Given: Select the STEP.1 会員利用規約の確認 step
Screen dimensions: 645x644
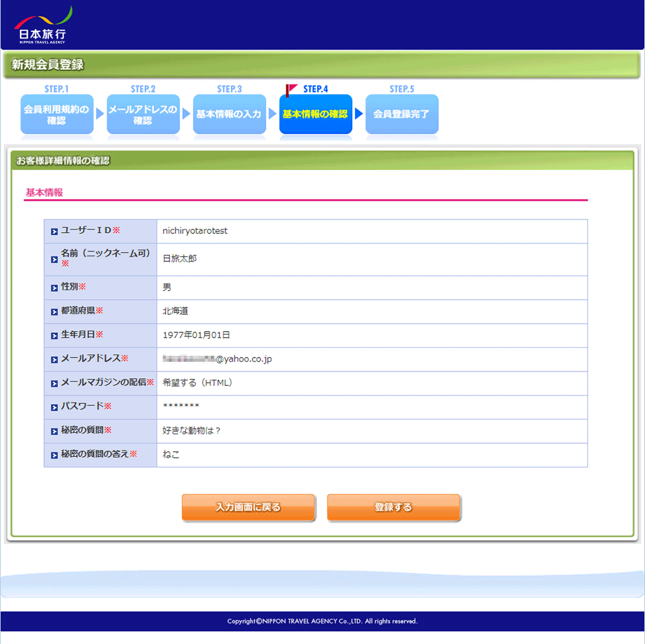Looking at the screenshot, I should tap(57, 114).
